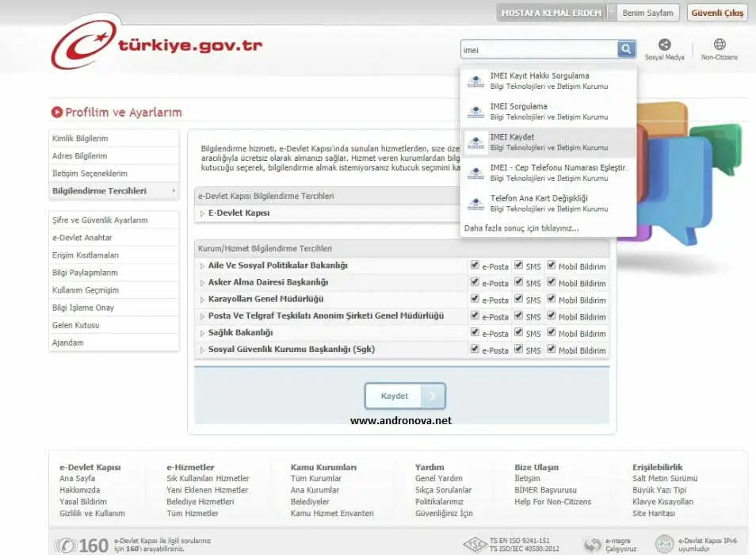Image resolution: width=756 pixels, height=555 pixels.
Task: Expand Karayolları Genel Müdürlüğü
Action: [203, 300]
